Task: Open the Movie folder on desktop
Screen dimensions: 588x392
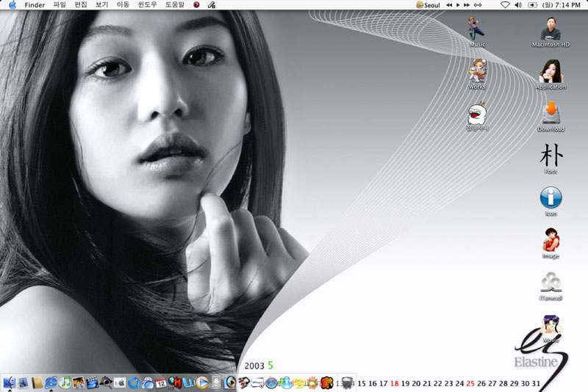Action: pos(551,325)
